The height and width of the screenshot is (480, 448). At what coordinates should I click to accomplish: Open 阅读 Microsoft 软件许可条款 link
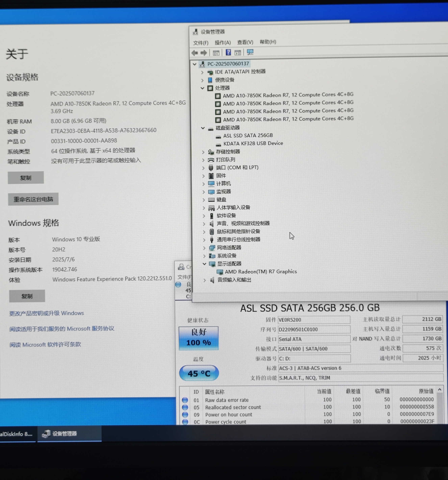(x=45, y=345)
